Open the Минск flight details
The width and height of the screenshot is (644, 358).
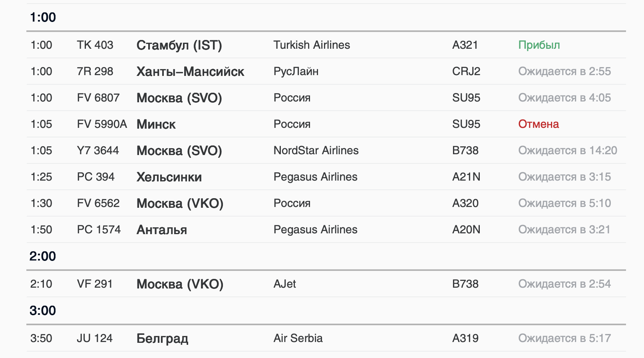pos(156,124)
